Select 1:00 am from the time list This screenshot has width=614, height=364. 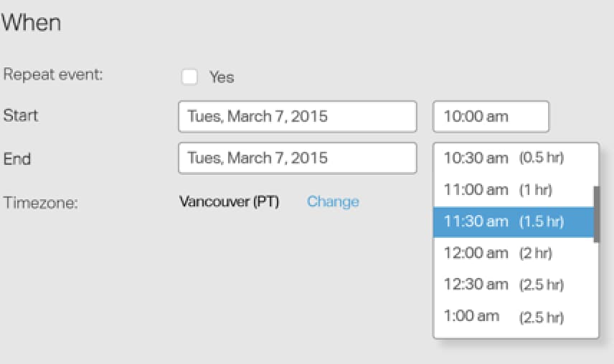point(471,316)
